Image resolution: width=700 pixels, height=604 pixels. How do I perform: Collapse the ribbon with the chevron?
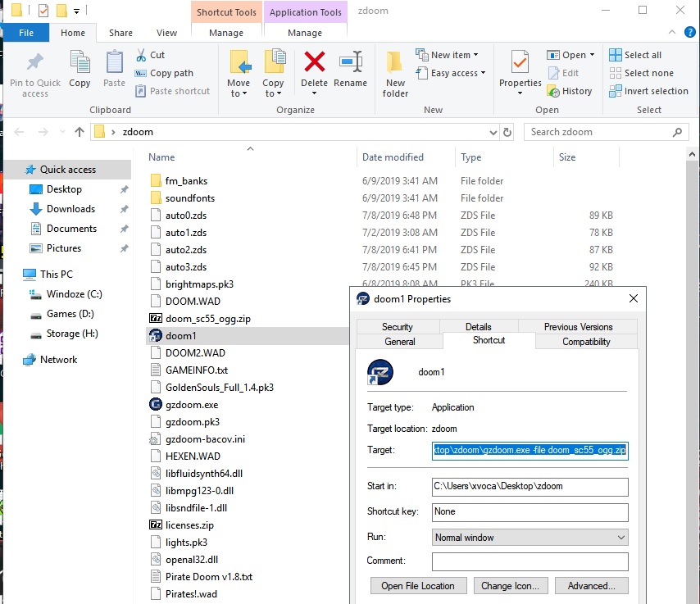pos(672,32)
